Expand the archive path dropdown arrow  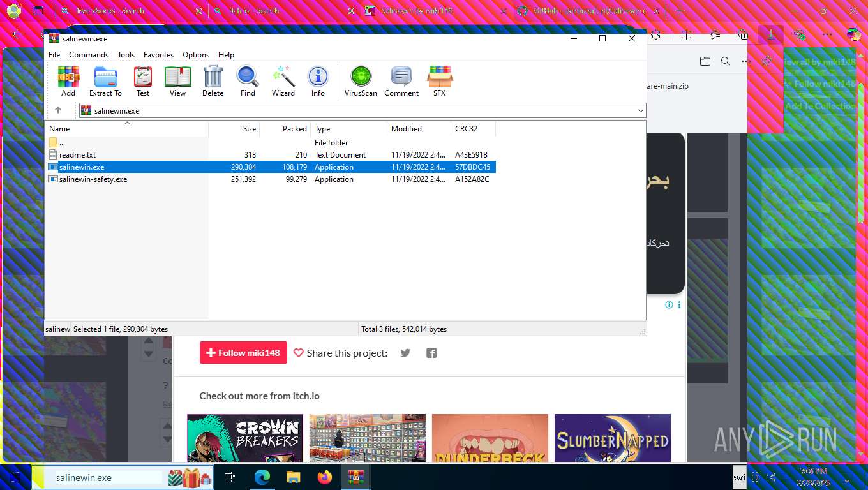coord(640,111)
